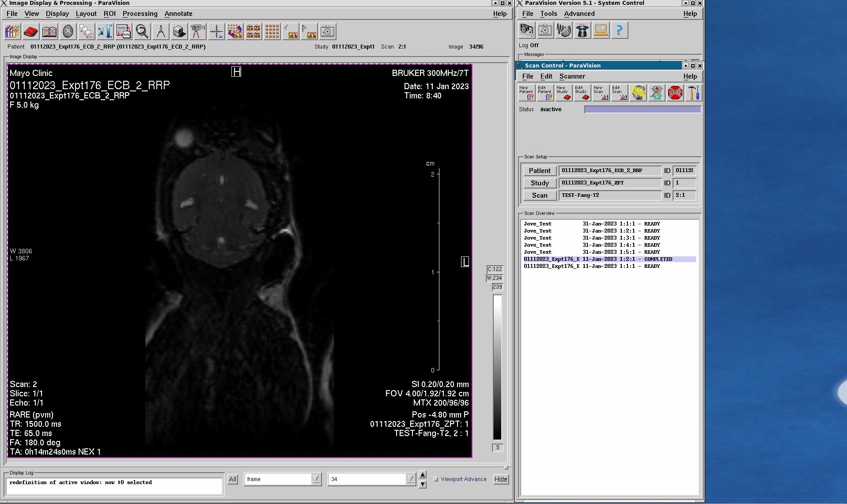Open the movie camera tool
This screenshot has height=504, width=847.
197,31
